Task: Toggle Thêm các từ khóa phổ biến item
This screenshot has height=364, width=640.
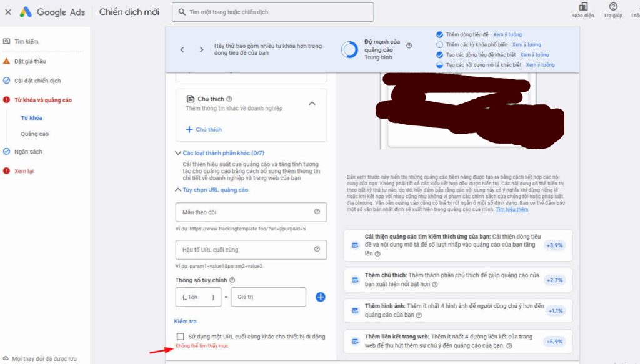Action: click(x=439, y=45)
